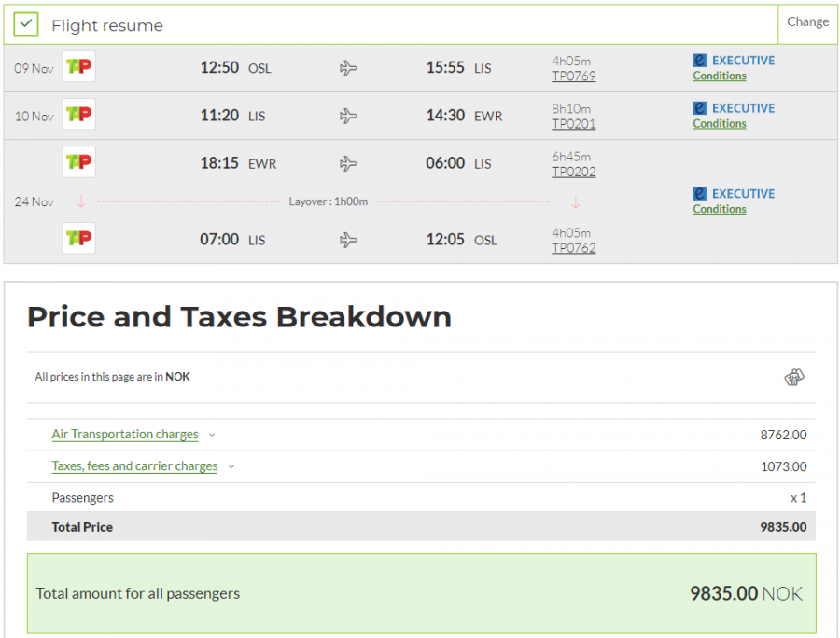
Task: Click the currency money icon in price breakdown
Action: (794, 377)
